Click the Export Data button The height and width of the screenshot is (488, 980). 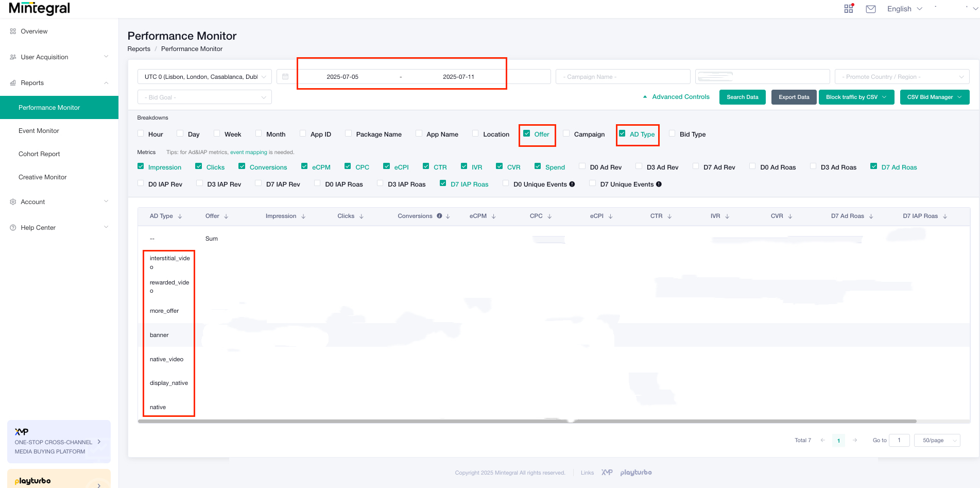(794, 97)
